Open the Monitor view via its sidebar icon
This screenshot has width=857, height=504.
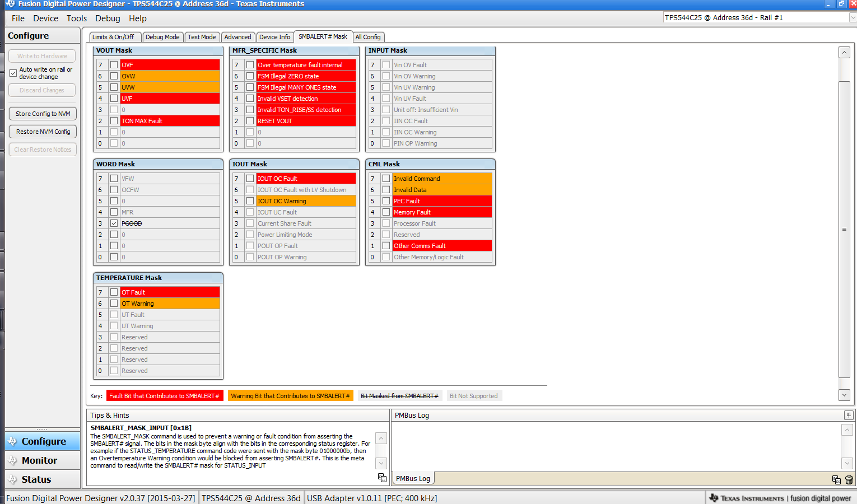[12, 460]
